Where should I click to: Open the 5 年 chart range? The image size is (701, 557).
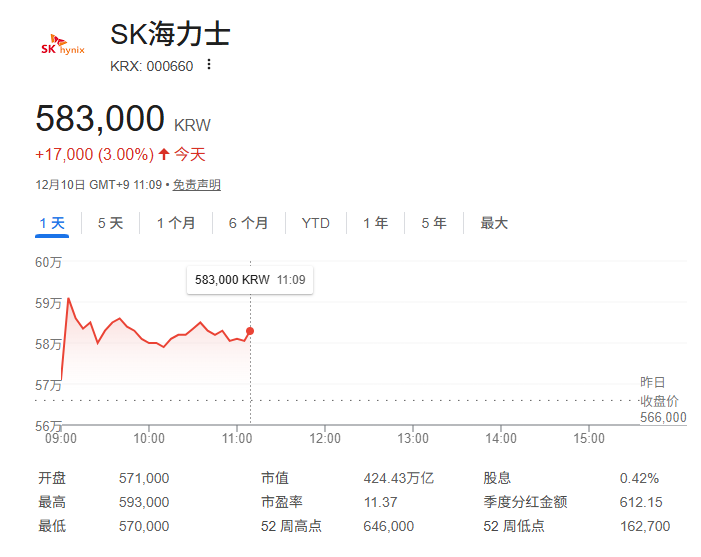[x=434, y=223]
